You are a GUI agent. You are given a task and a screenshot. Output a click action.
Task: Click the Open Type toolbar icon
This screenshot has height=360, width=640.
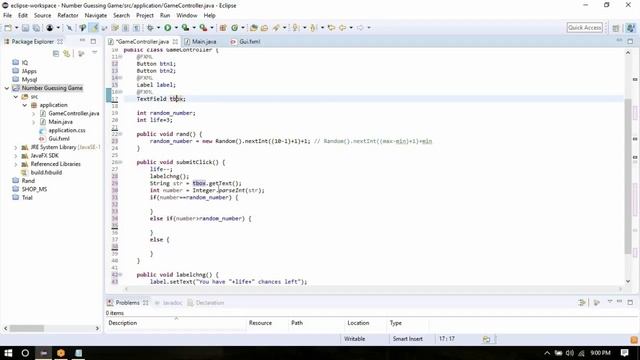click(253, 28)
